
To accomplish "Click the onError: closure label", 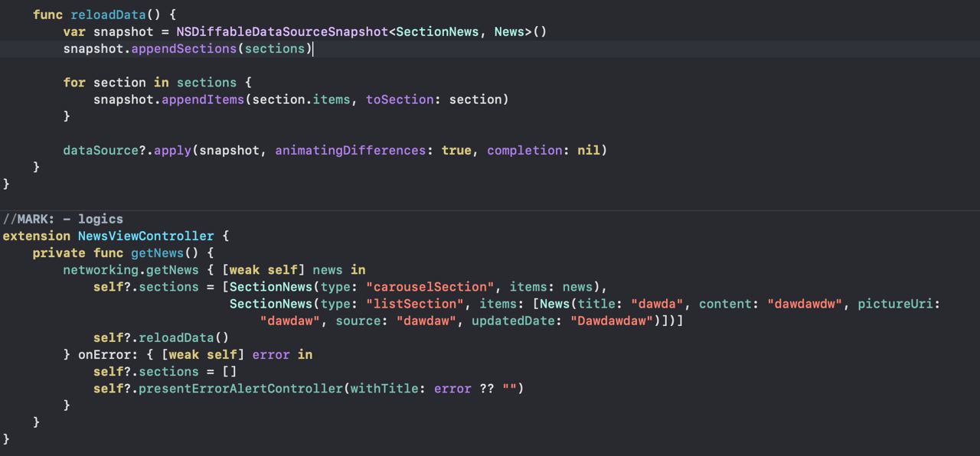I will (108, 354).
